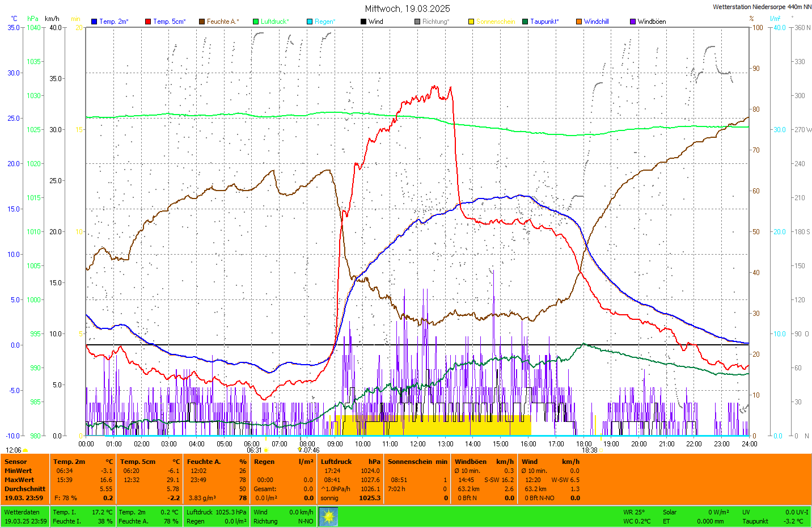The width and height of the screenshot is (812, 528).
Task: Toggle the Richtung series legend label
Action: [x=435, y=22]
